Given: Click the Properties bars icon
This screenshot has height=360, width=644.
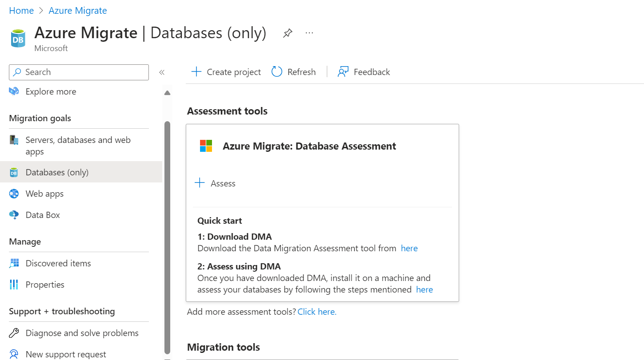Looking at the screenshot, I should (x=14, y=285).
